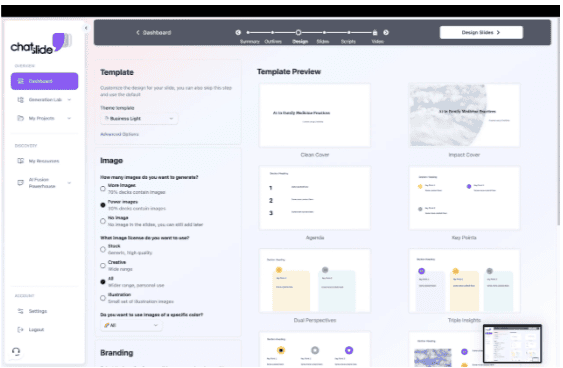This screenshot has height=368, width=563.
Task: Select the Creative license radio option
Action: (103, 266)
